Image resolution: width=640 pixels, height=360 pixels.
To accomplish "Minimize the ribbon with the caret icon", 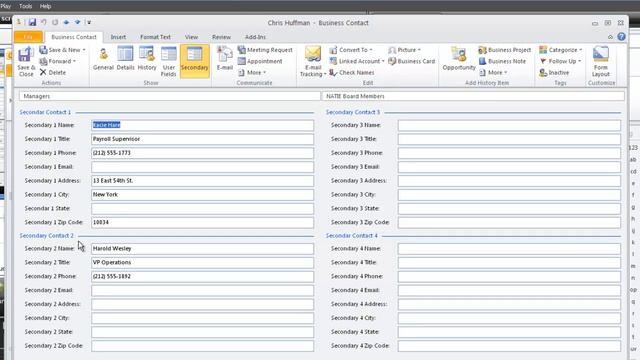I will click(x=610, y=37).
